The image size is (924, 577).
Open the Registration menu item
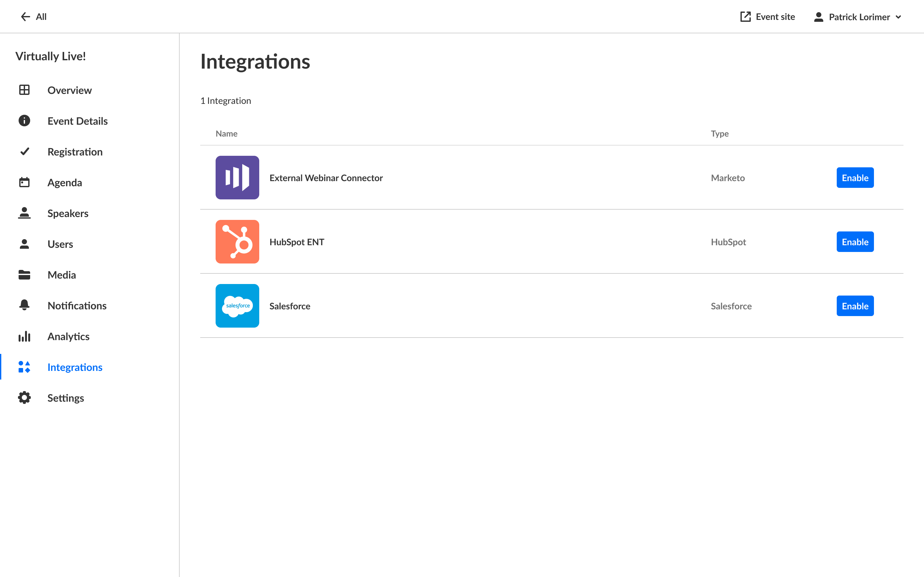(x=75, y=152)
